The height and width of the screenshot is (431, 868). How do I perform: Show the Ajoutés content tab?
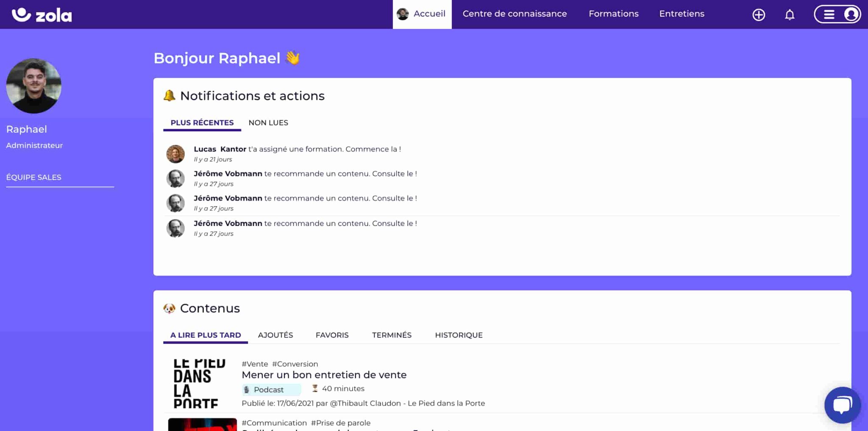pyautogui.click(x=275, y=335)
